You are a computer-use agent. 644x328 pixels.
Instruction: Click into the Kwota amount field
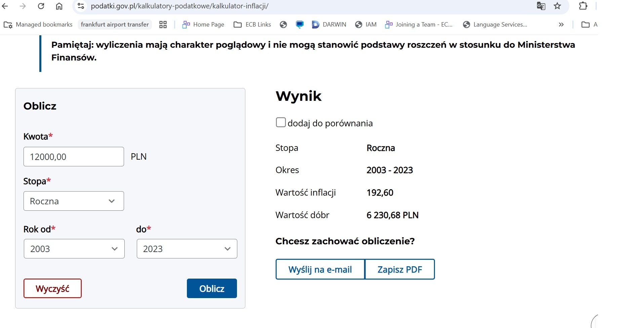[74, 157]
